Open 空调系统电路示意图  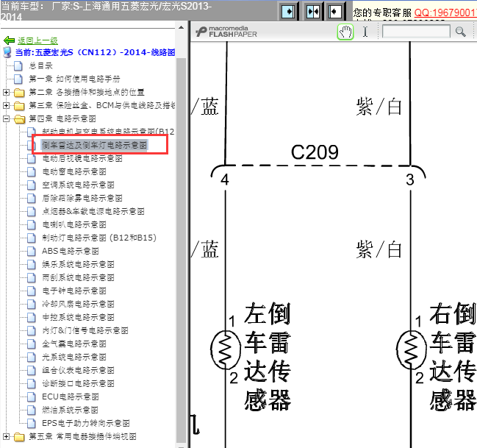click(x=78, y=185)
